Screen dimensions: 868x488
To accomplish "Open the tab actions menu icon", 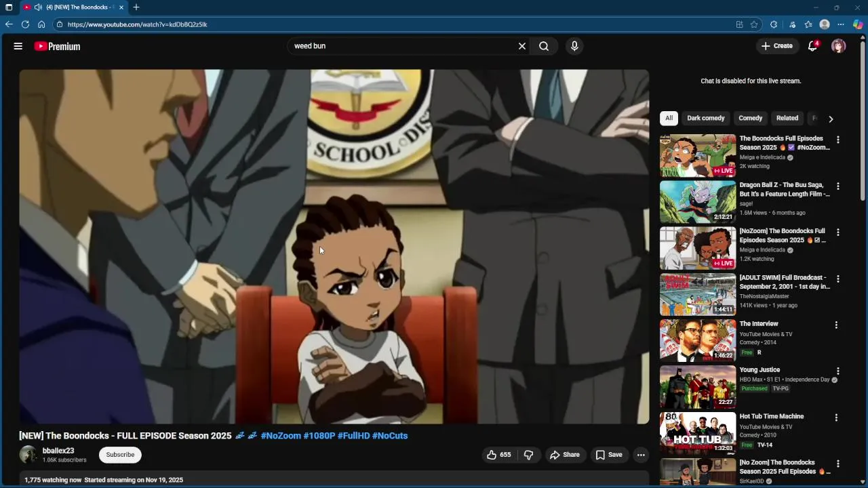I will click(x=9, y=7).
